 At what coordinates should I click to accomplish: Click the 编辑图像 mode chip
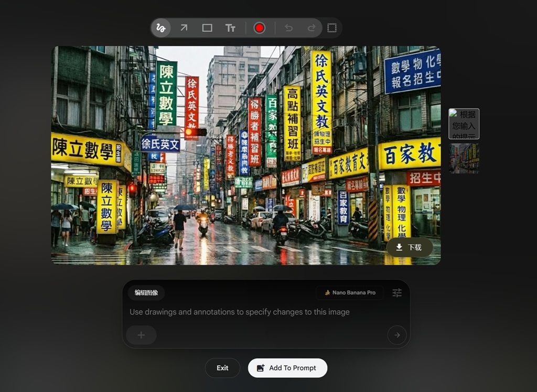pyautogui.click(x=146, y=292)
